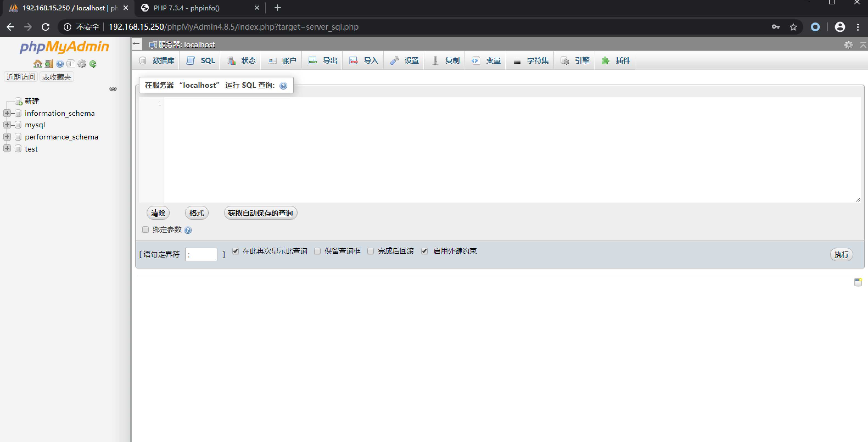
Task: Expand the information_schema database
Action: (7, 113)
